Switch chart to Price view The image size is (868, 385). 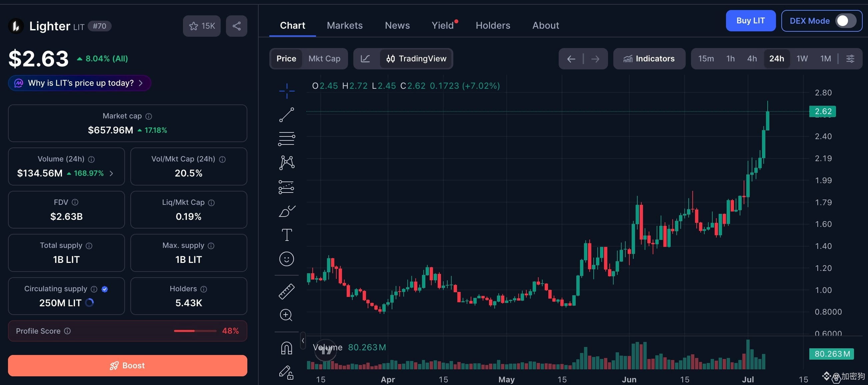click(x=286, y=59)
